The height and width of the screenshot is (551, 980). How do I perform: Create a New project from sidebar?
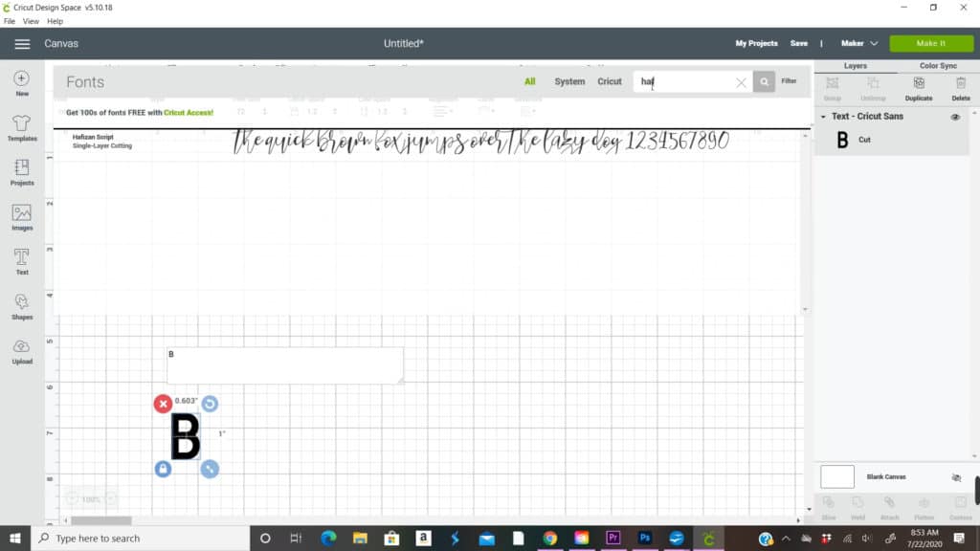coord(22,83)
